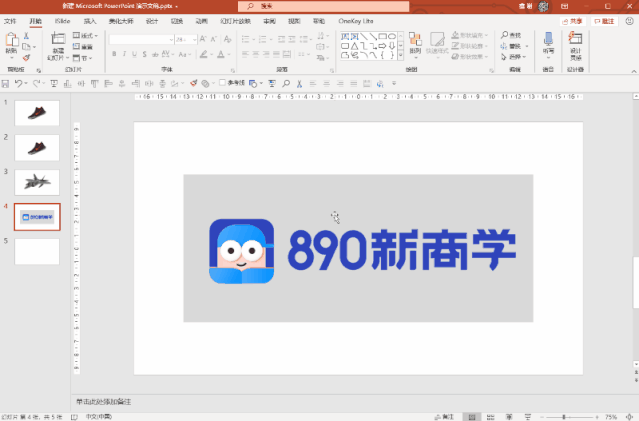
Task: Increase font size with larger A icon
Action: click(203, 39)
